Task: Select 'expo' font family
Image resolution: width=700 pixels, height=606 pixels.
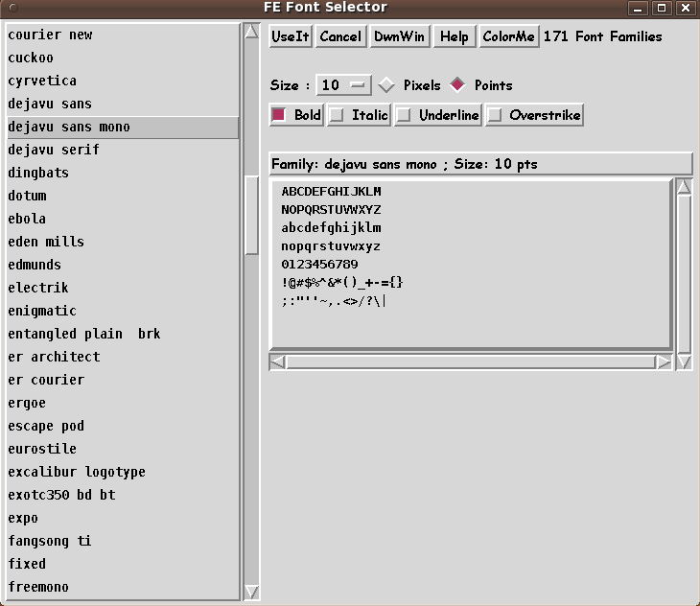Action: pos(123,518)
